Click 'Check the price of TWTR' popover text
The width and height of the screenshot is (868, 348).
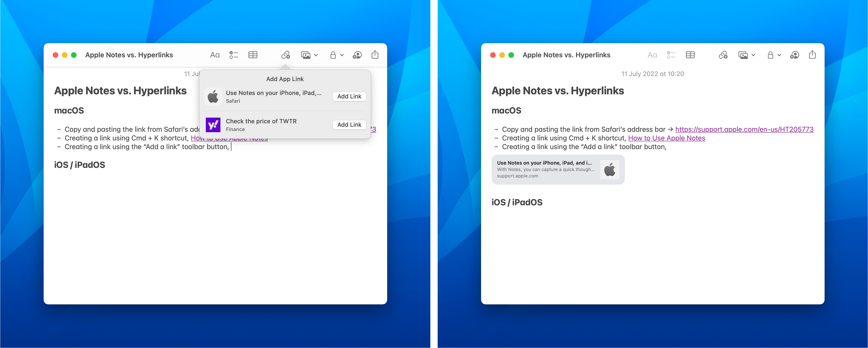point(261,121)
